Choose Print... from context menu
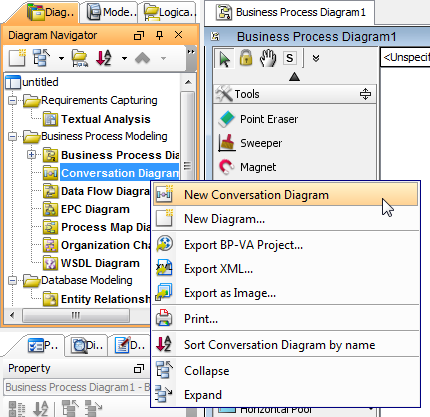Image resolution: width=430 pixels, height=417 pixels. [x=285, y=319]
